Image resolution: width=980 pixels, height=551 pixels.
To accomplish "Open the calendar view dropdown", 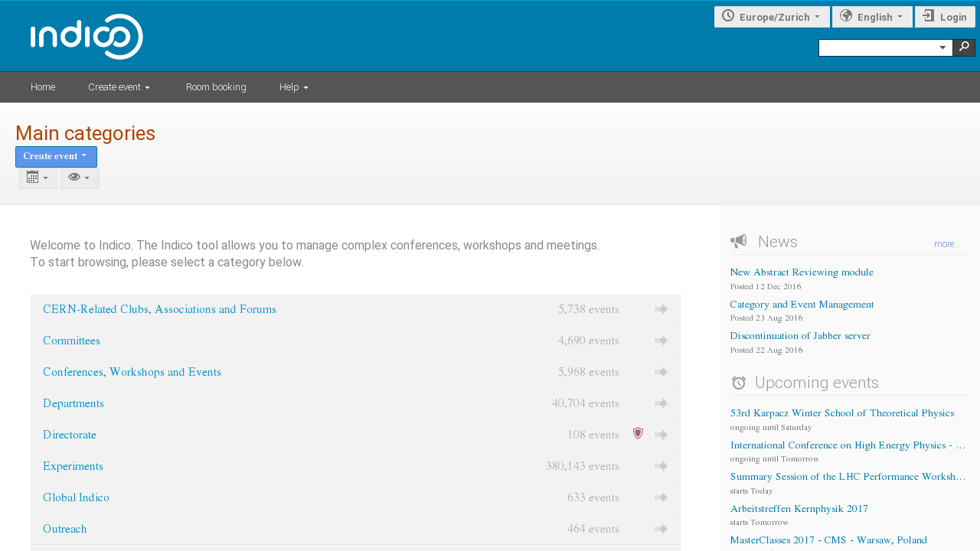I will 38,178.
